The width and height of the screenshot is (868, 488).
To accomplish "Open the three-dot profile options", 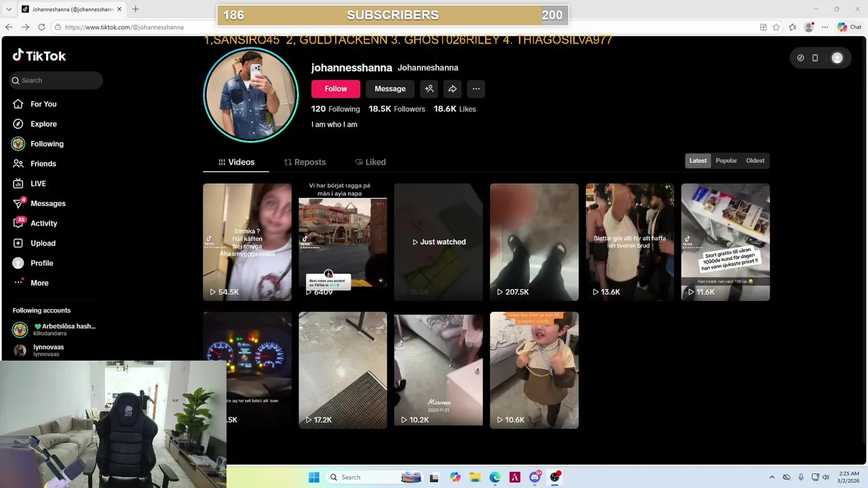I will [476, 89].
